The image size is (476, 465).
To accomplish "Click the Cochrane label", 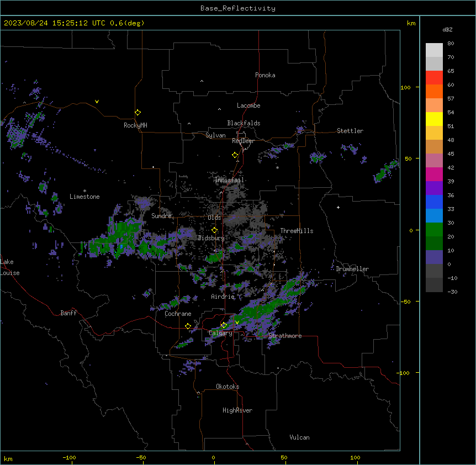I will [x=178, y=314].
